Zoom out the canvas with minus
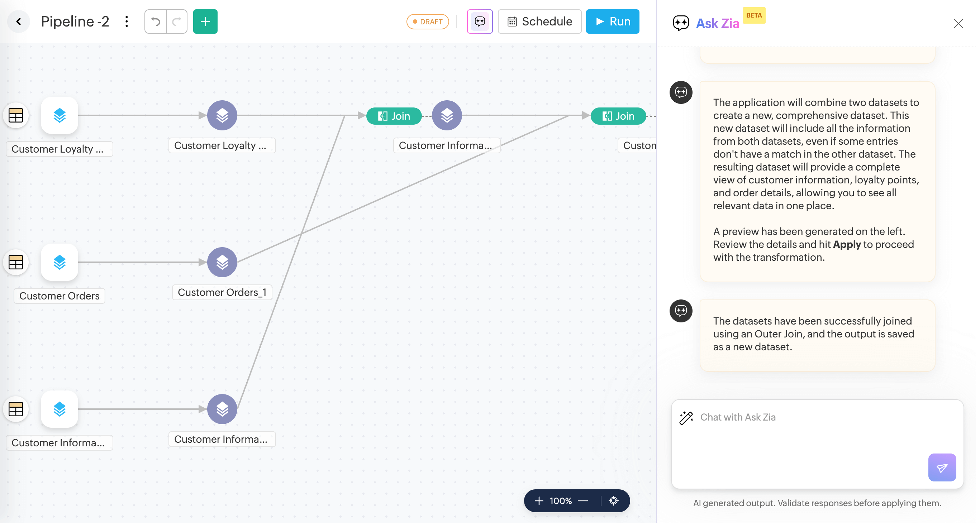The image size is (980, 523). [583, 500]
